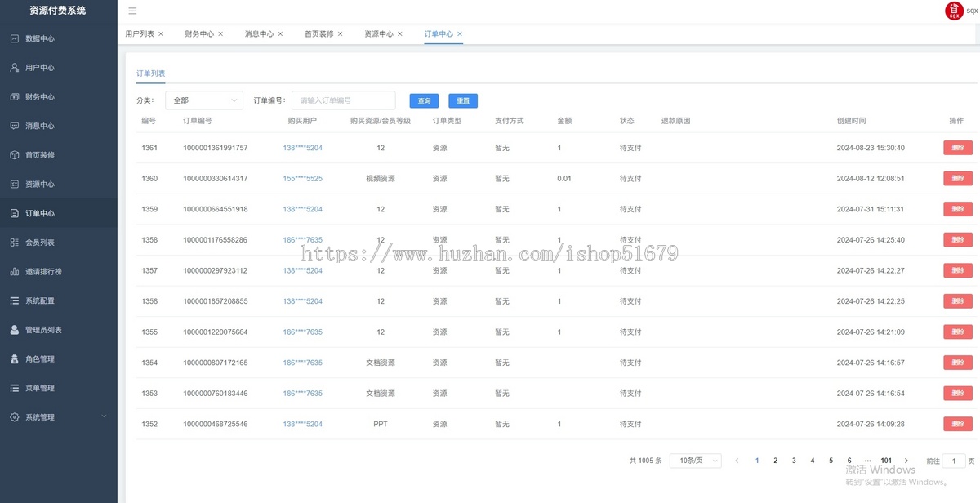The height and width of the screenshot is (503, 980).
Task: Click the 创建时间 column header
Action: [x=851, y=121]
